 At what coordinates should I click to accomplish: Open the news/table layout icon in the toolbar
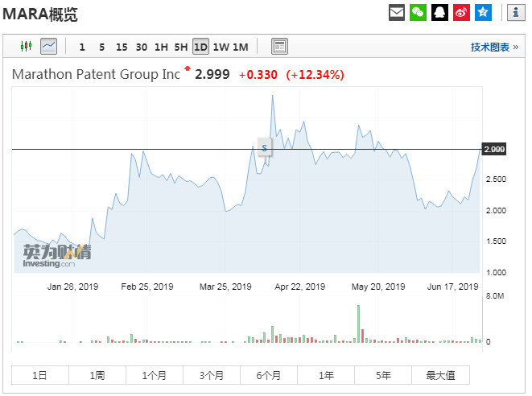click(279, 46)
